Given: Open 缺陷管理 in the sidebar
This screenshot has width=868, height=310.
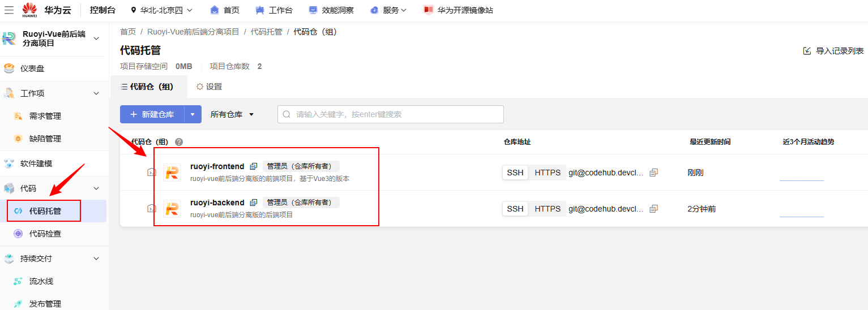Looking at the screenshot, I should point(45,139).
